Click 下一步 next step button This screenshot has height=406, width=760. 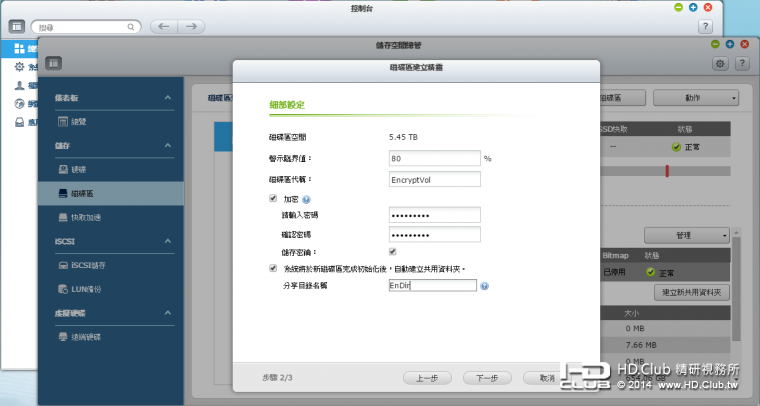pyautogui.click(x=487, y=378)
